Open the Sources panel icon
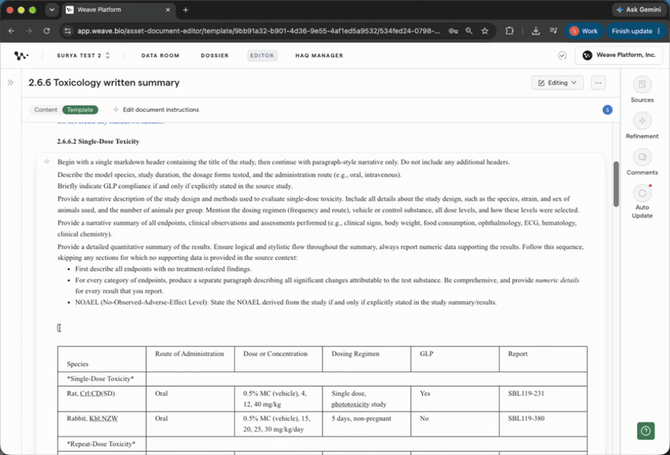 [x=642, y=85]
